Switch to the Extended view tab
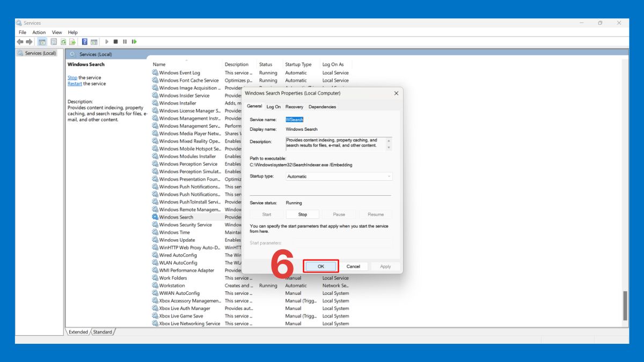 click(x=78, y=332)
